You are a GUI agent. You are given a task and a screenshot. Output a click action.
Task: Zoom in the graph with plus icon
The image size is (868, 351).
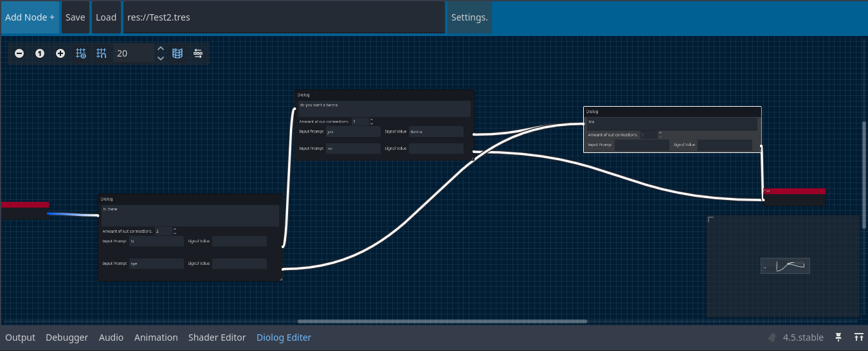pos(60,53)
